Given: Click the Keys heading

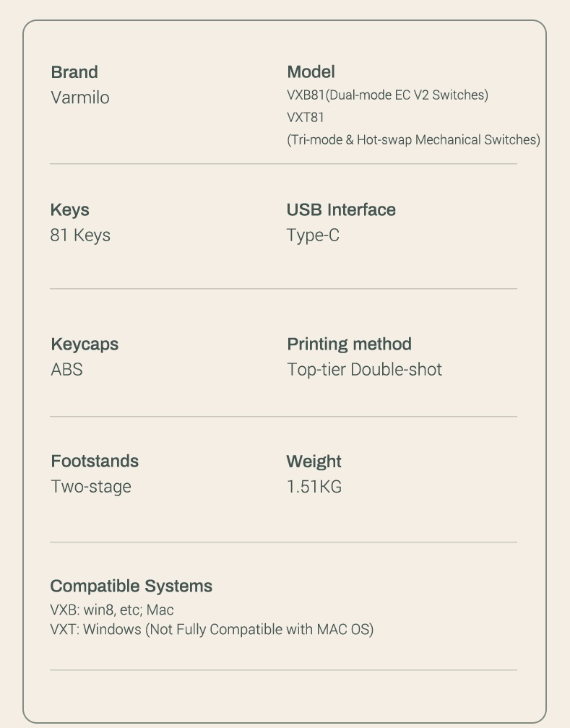Looking at the screenshot, I should [69, 210].
